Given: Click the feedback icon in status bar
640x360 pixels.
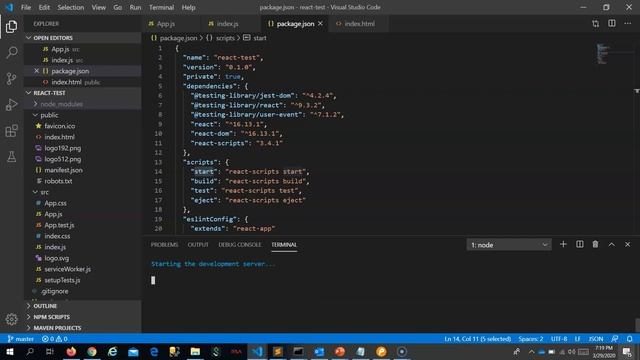Looking at the screenshot, I should 615,339.
